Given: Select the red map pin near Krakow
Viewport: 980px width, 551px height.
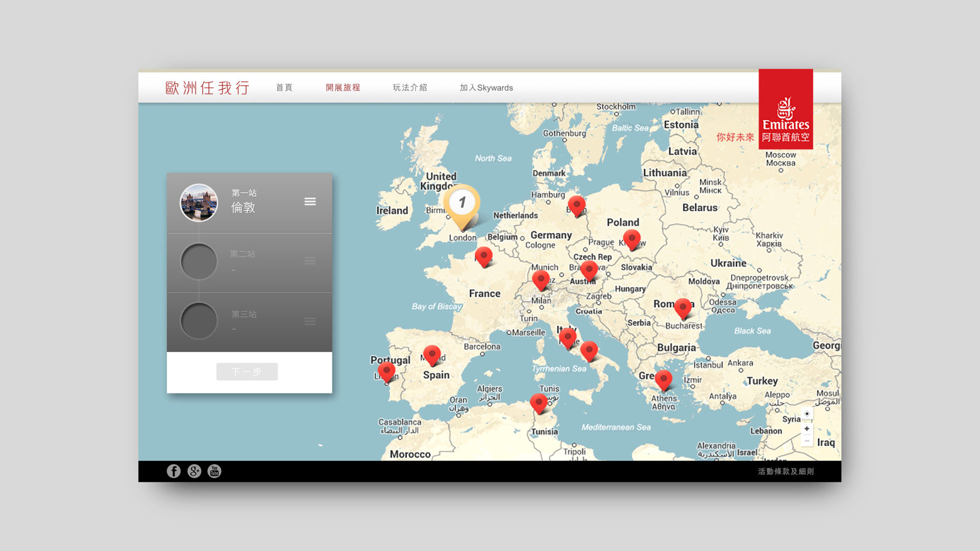Looking at the screenshot, I should click(x=632, y=240).
